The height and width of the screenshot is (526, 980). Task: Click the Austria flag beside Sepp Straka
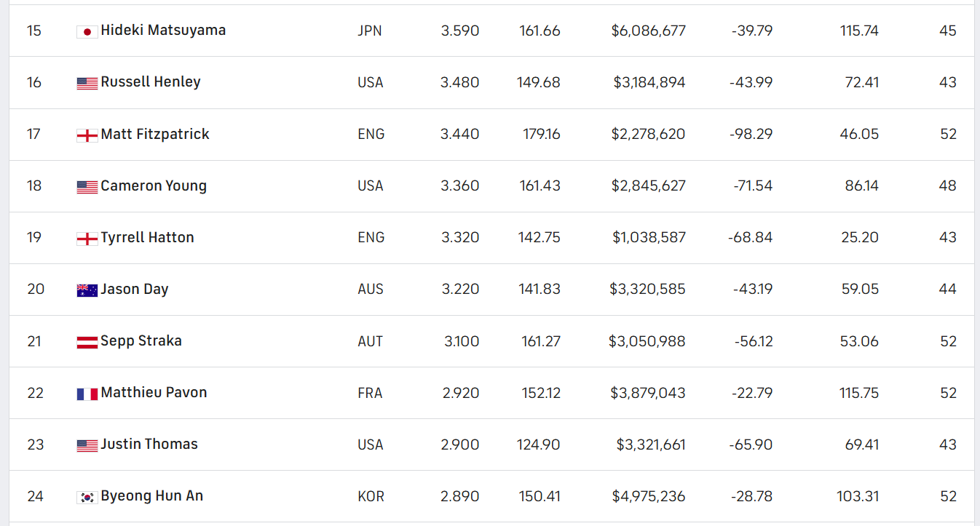tap(87, 341)
